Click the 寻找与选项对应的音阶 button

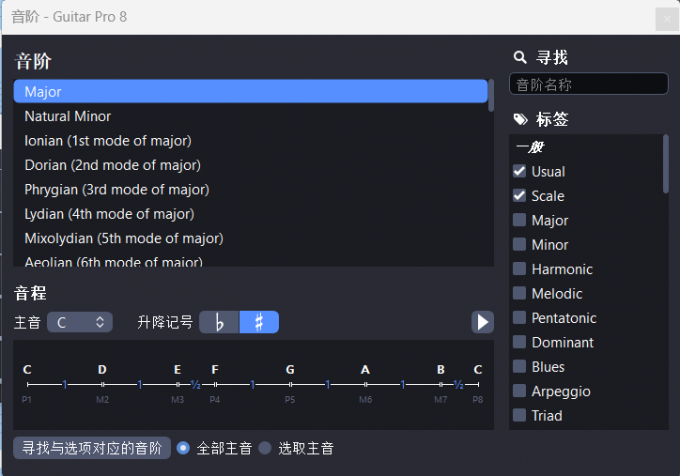coord(92,448)
